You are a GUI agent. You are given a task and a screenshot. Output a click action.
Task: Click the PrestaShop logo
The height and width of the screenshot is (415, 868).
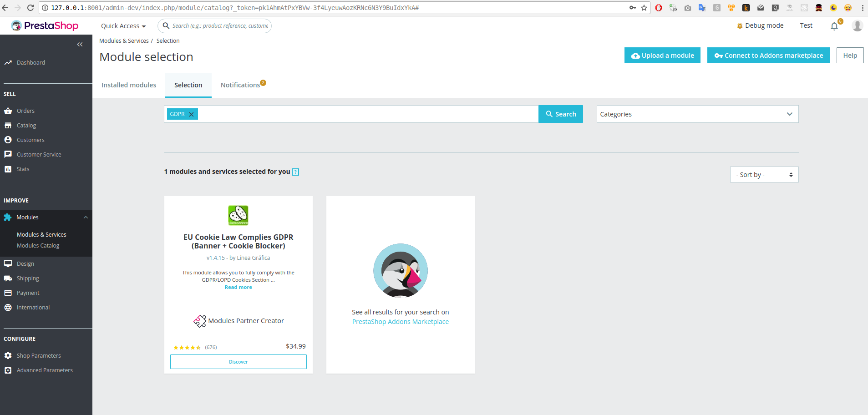pos(45,25)
